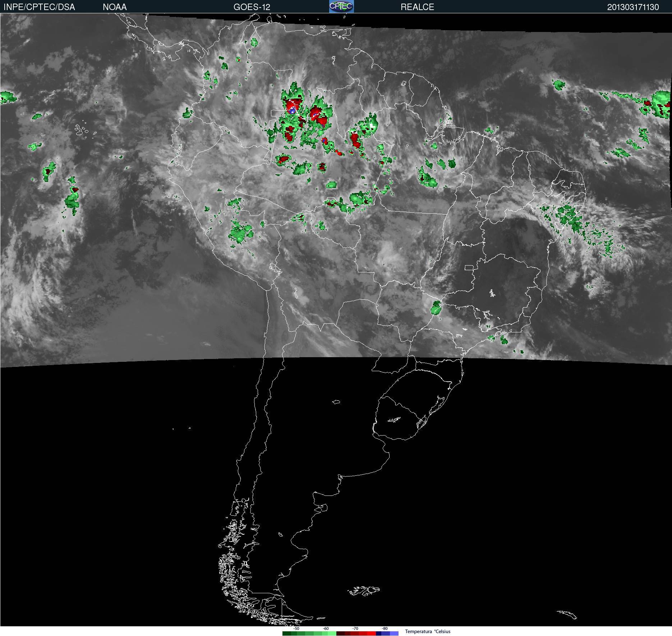Image resolution: width=672 pixels, height=636 pixels.
Task: Click the darkest green legend swatch
Action: pos(287,633)
